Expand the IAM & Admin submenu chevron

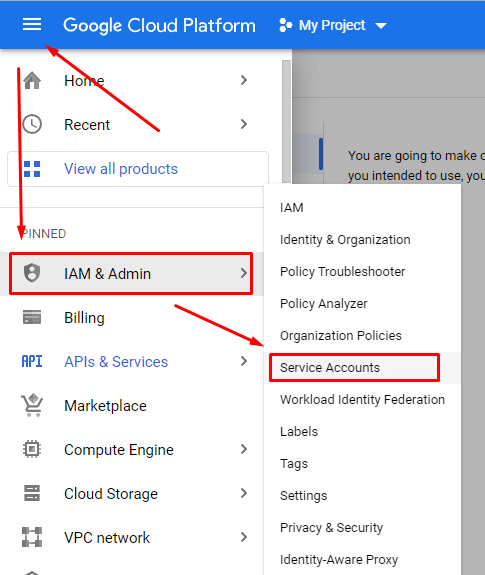click(244, 273)
